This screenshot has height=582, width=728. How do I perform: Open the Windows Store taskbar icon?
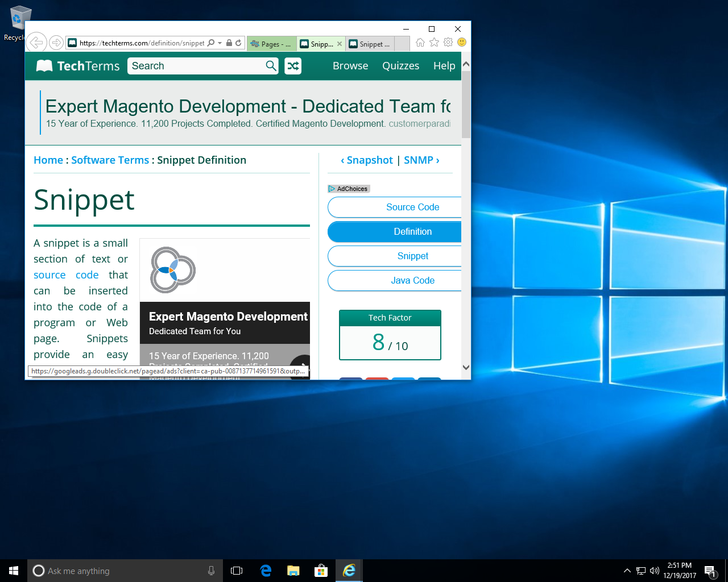[321, 571]
